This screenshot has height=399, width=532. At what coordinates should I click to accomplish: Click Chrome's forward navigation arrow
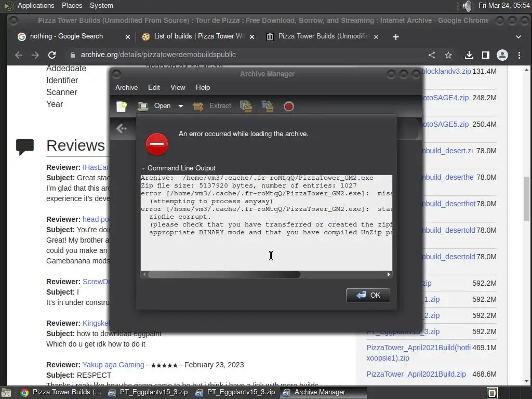pyautogui.click(x=35, y=55)
